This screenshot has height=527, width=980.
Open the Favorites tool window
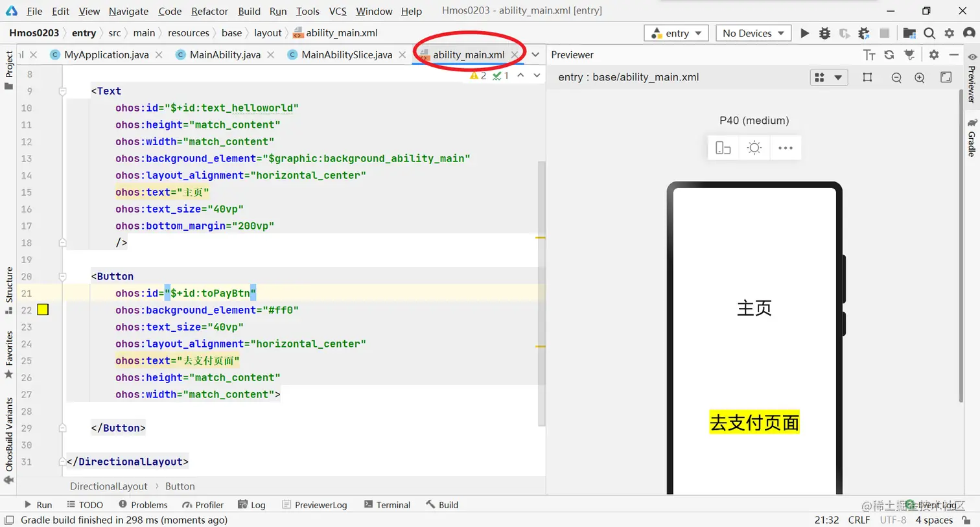coord(9,355)
